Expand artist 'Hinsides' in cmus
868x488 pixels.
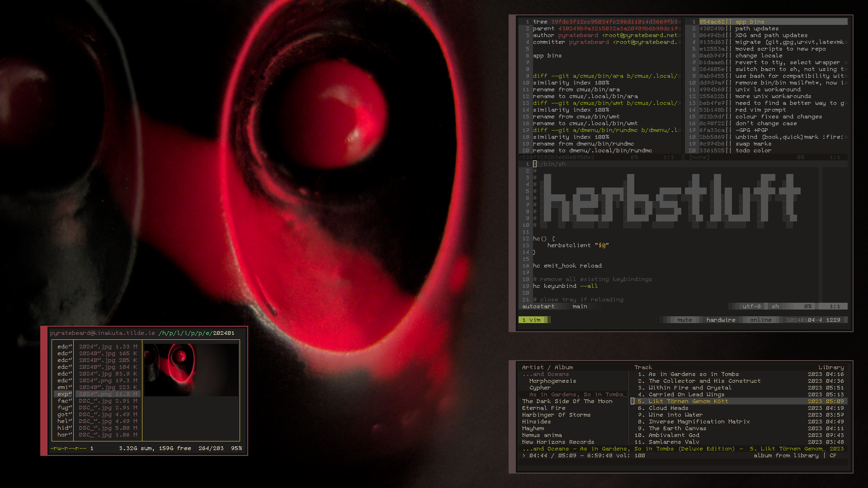[537, 422]
